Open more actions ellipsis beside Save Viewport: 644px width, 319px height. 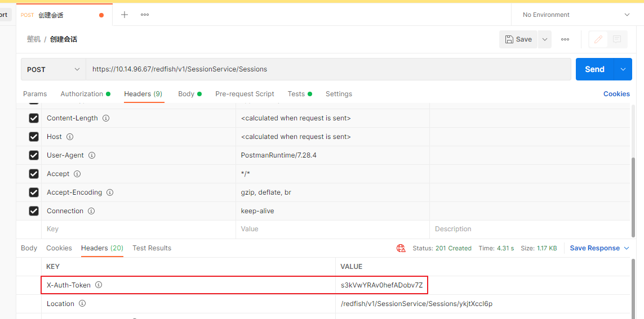pyautogui.click(x=565, y=39)
